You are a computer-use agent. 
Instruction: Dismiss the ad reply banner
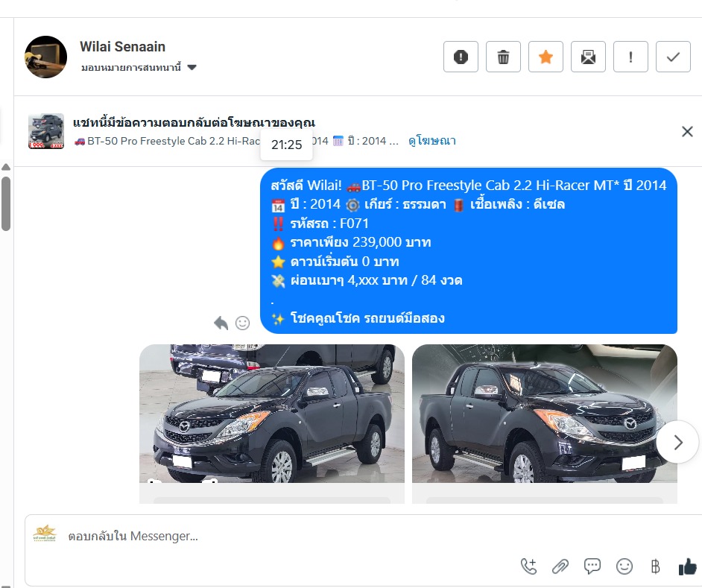687,132
